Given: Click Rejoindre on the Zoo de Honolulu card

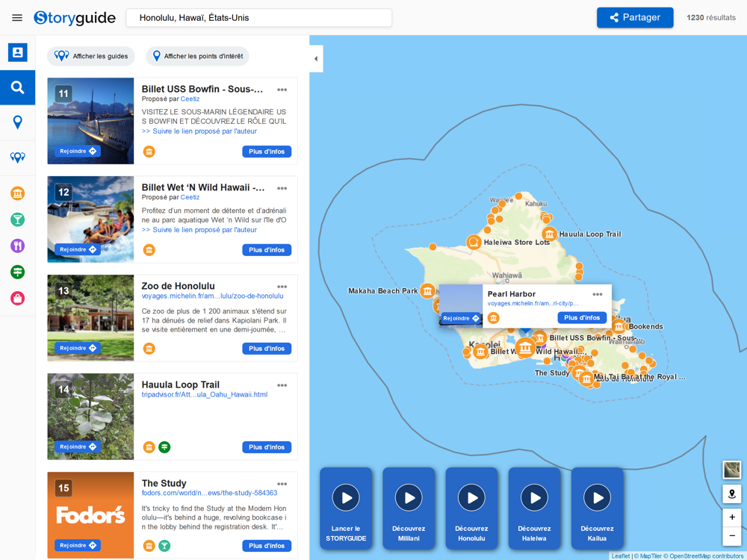Looking at the screenshot, I should (x=77, y=348).
